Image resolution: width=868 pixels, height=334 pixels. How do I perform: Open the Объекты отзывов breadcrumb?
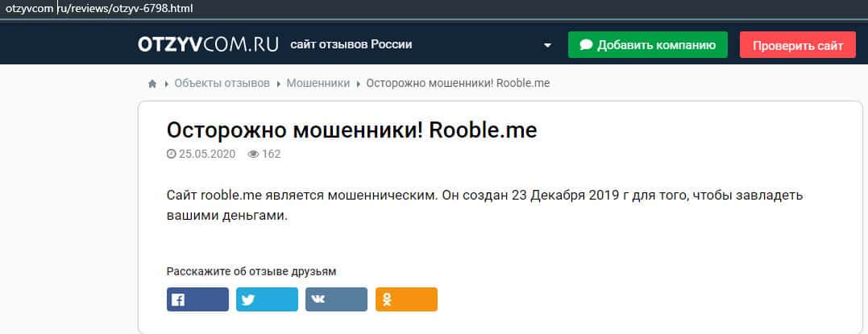point(222,84)
